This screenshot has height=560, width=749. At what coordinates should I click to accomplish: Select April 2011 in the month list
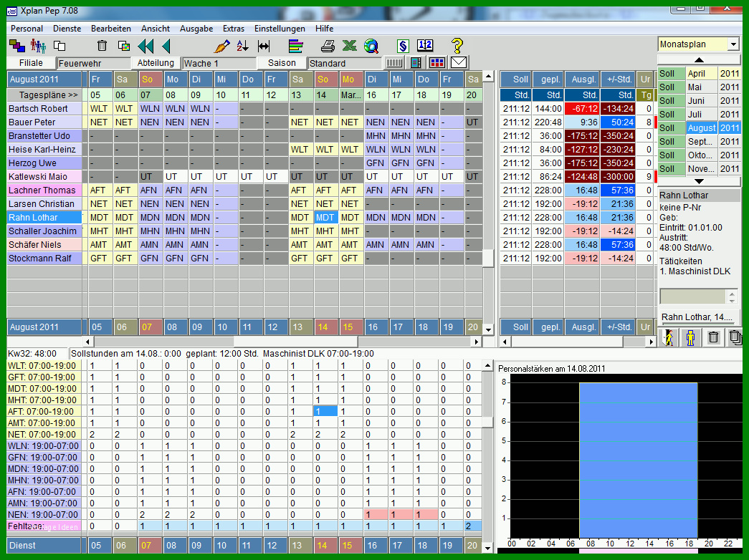click(699, 74)
